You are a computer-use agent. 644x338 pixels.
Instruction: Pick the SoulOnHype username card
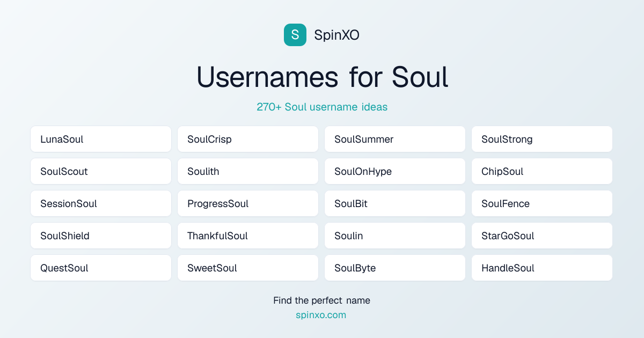point(395,171)
